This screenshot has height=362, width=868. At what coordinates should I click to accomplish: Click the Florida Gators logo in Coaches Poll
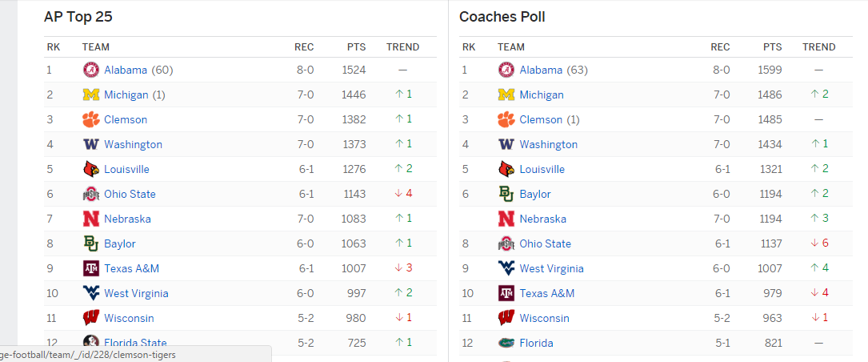pos(506,343)
